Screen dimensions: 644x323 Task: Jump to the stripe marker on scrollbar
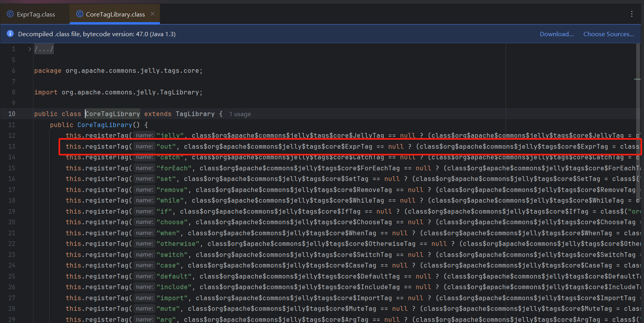(637, 79)
